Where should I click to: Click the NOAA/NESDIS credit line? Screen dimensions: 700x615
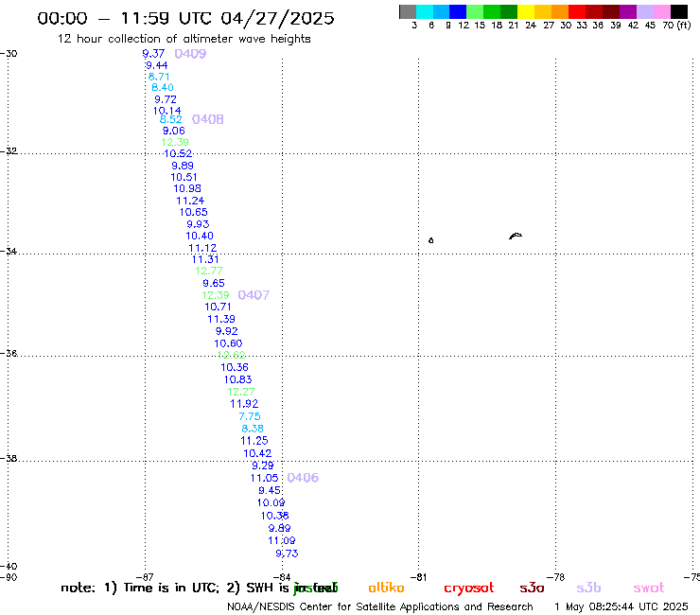(380, 606)
